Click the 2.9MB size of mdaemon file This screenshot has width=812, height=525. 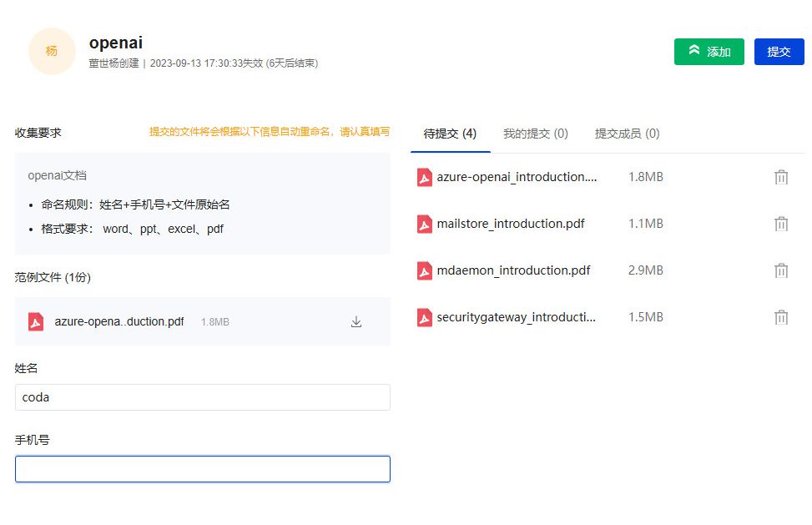(646, 270)
